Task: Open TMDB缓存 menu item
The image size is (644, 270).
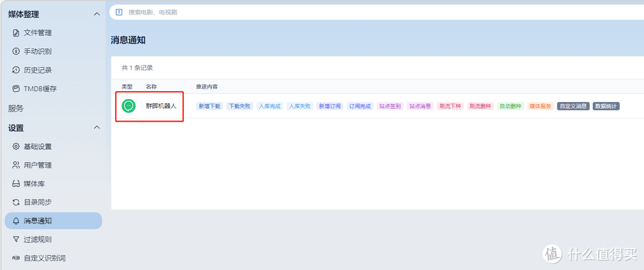Action: pos(54,89)
